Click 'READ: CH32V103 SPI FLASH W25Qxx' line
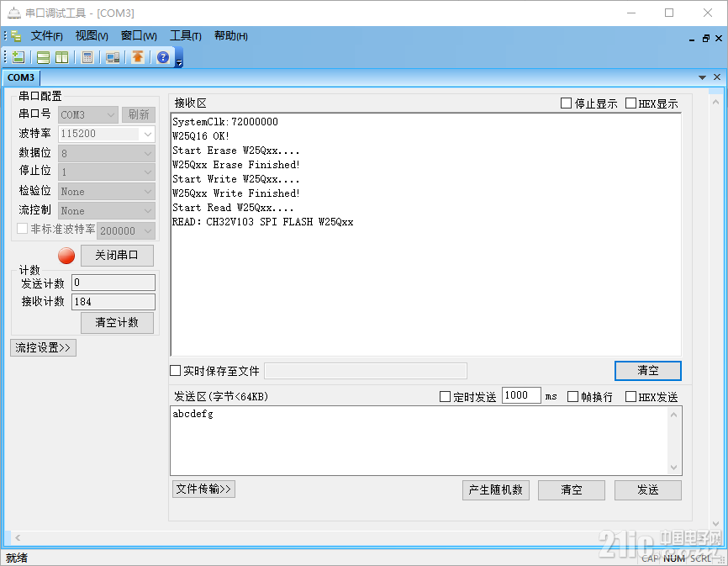The width and height of the screenshot is (728, 566). click(263, 222)
